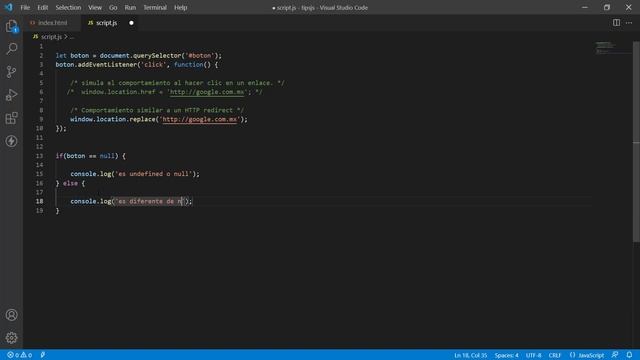640x360 pixels.
Task: Open the Explorer view in activity bar
Action: 11,26
